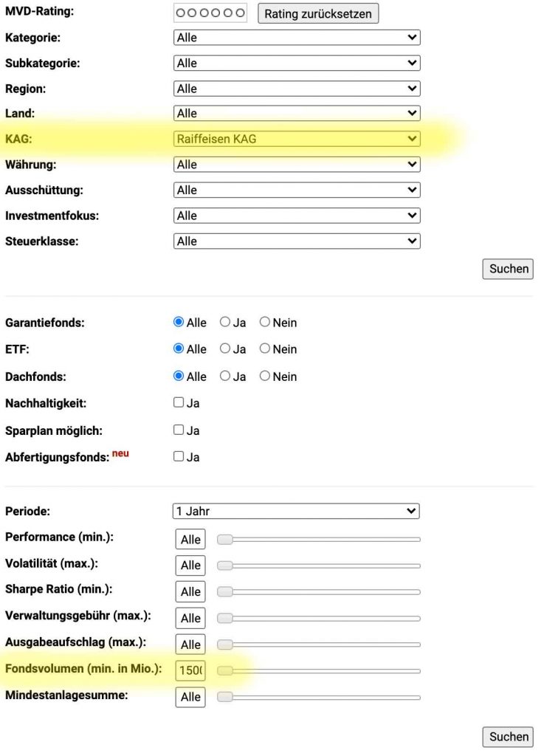Screen dimensions: 544x756
Task: Select Alle for Garantiefonds
Action: tap(179, 322)
